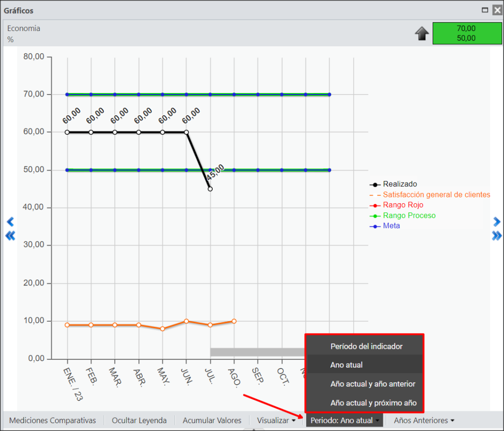
Task: Toggle the Rango Proceso legend entry
Action: pyautogui.click(x=403, y=215)
